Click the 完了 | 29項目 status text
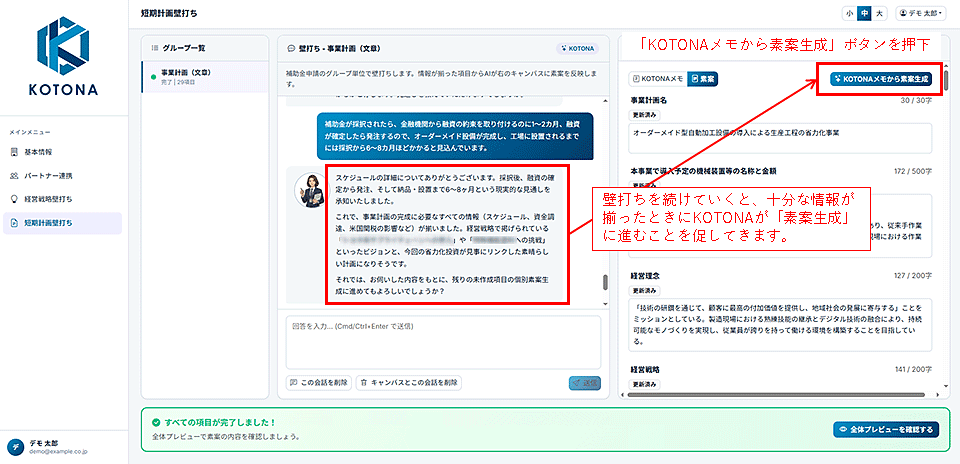This screenshot has width=960, height=464. pyautogui.click(x=177, y=81)
